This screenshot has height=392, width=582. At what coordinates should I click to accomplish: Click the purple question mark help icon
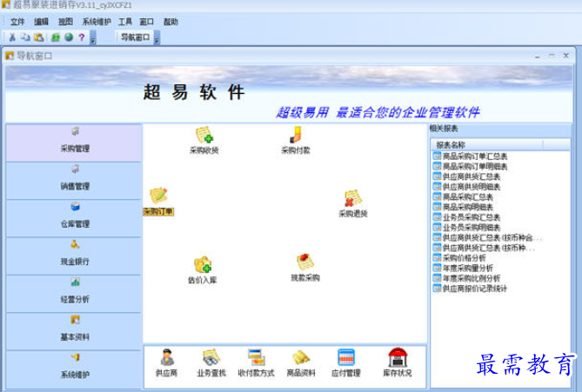82,37
